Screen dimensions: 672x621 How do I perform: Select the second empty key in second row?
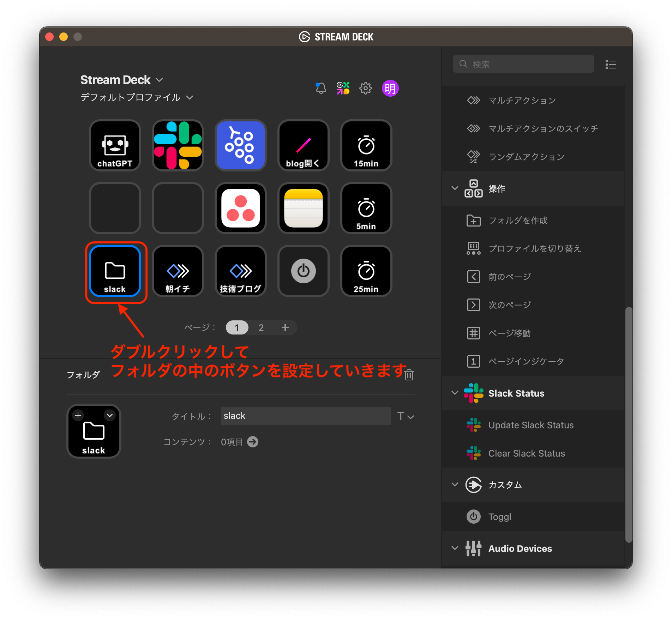click(x=178, y=208)
